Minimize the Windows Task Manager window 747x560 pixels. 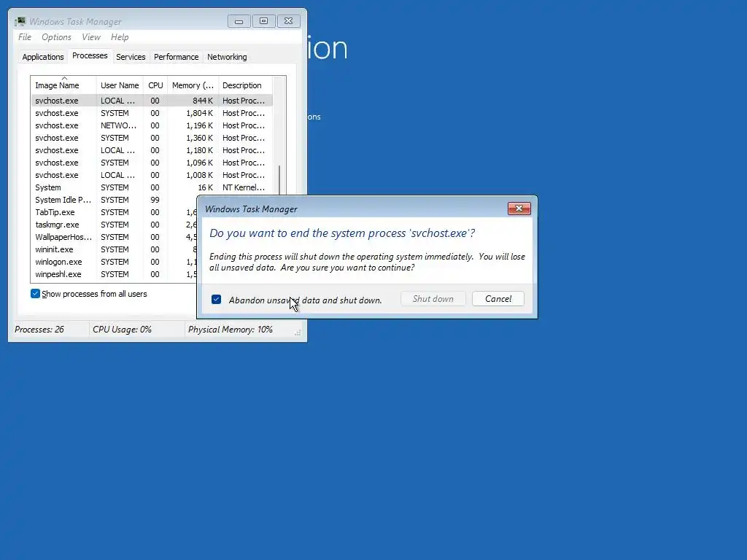point(239,21)
